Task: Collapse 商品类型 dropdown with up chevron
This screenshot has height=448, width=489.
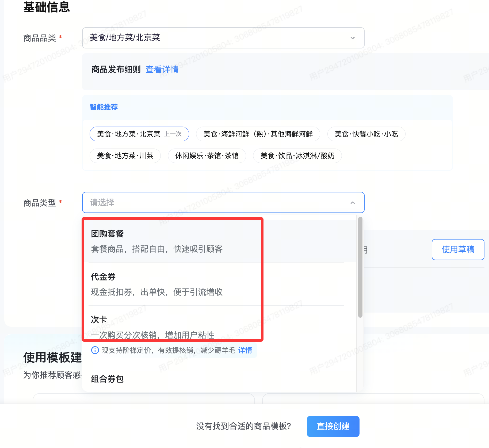Action: 353,203
